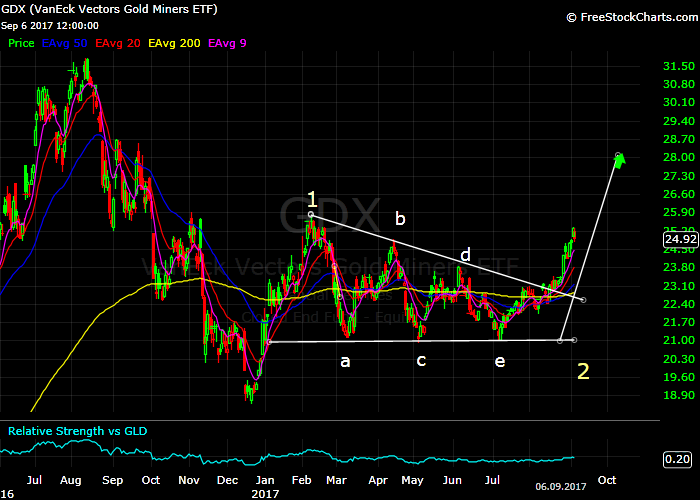Image resolution: width=700 pixels, height=500 pixels.
Task: Click the Nov month label on time axis
Action: pyautogui.click(x=188, y=480)
